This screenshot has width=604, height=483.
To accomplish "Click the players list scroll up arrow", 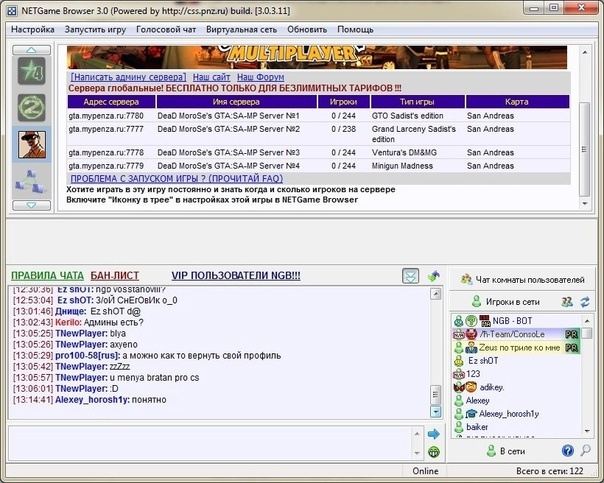I will [587, 320].
